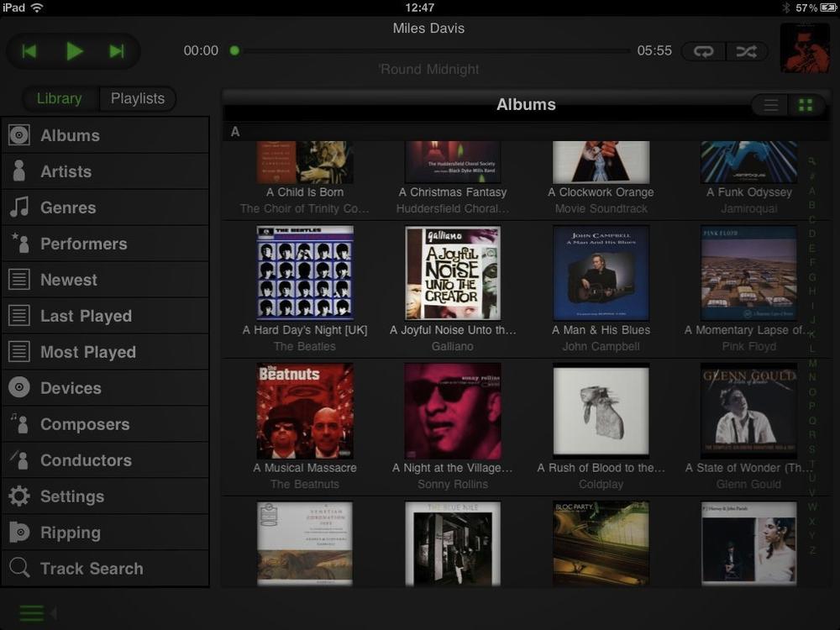Select the Library tab
840x630 pixels.
pyautogui.click(x=59, y=98)
